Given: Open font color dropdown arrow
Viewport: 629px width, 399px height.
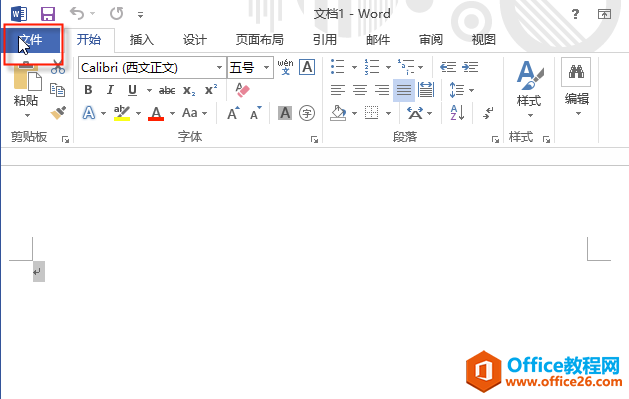Looking at the screenshot, I should coord(172,113).
